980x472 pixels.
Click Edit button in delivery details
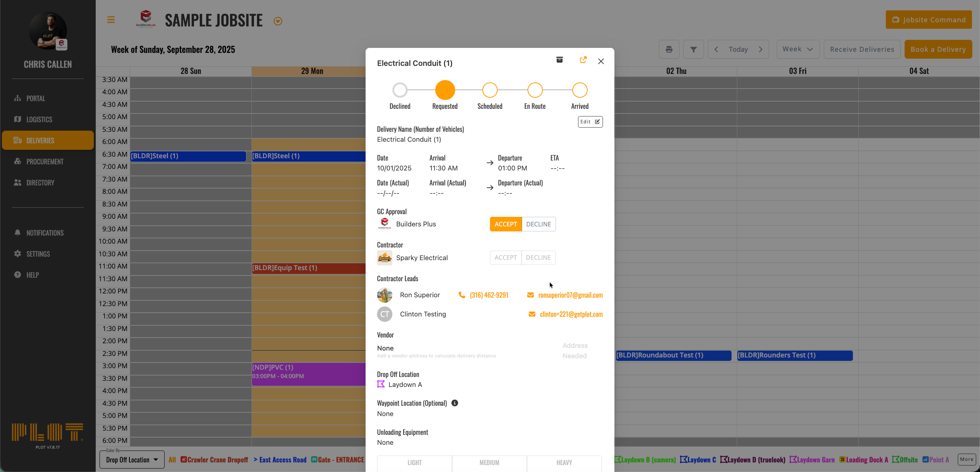coord(590,122)
